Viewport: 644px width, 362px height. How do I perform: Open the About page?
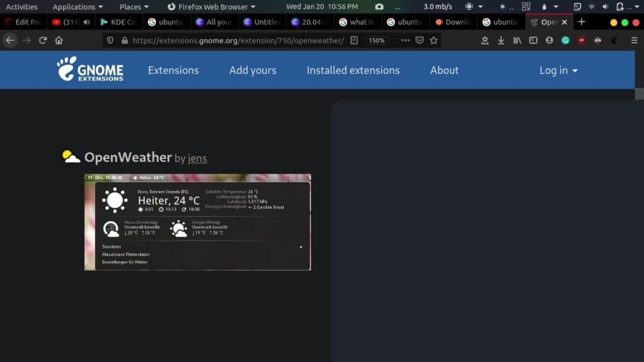point(444,70)
